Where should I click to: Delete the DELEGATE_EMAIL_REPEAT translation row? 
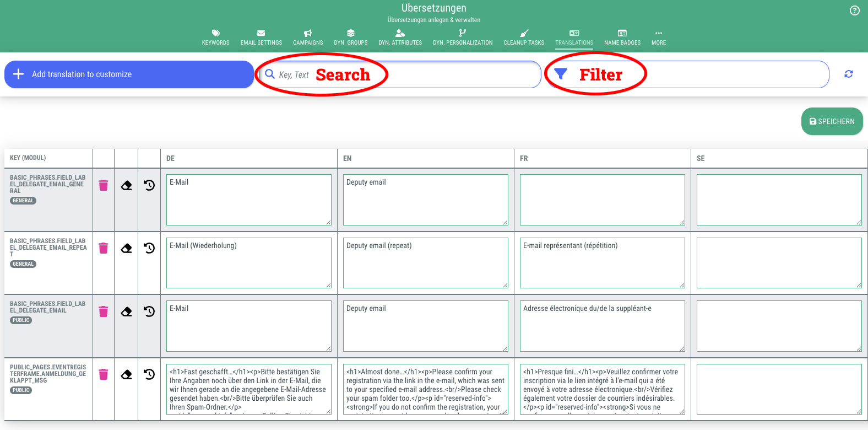click(x=104, y=248)
